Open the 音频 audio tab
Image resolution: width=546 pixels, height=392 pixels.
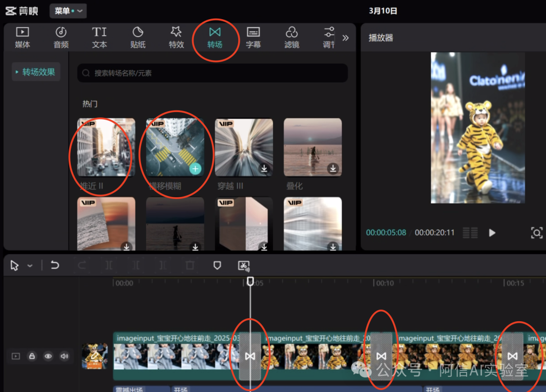click(x=61, y=37)
